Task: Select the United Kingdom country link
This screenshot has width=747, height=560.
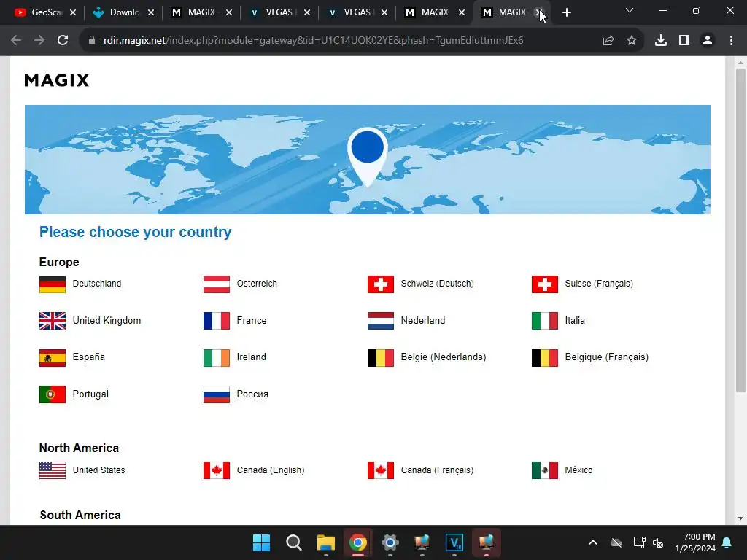Action: 107,321
